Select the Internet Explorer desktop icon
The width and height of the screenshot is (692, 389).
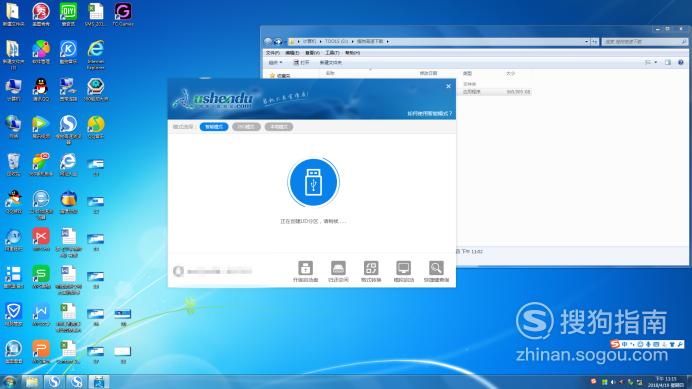[x=95, y=54]
